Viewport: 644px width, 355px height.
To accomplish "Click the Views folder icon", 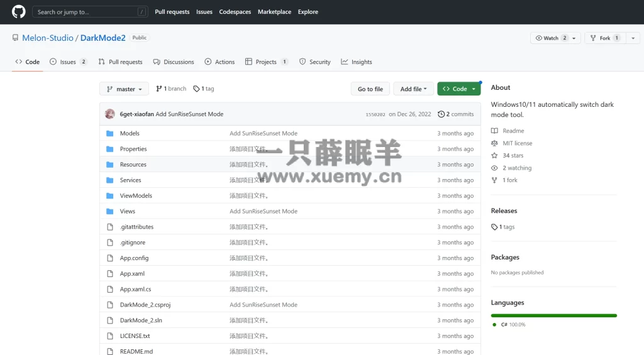I will point(109,211).
